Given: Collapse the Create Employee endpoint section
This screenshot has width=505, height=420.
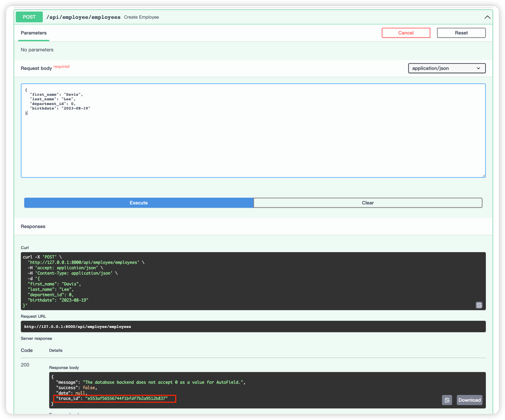Looking at the screenshot, I should coord(487,17).
